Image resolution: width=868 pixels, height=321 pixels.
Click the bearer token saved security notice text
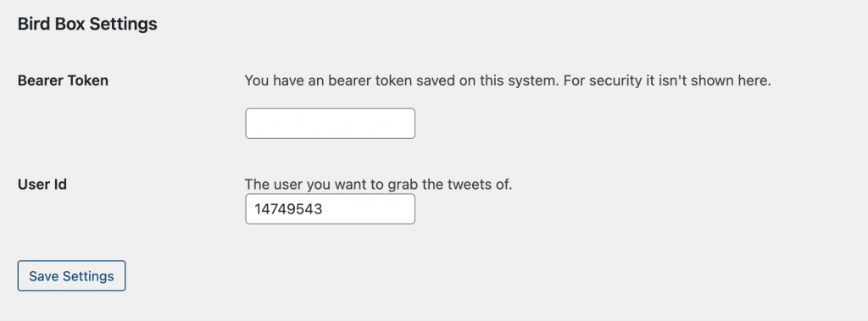(508, 80)
